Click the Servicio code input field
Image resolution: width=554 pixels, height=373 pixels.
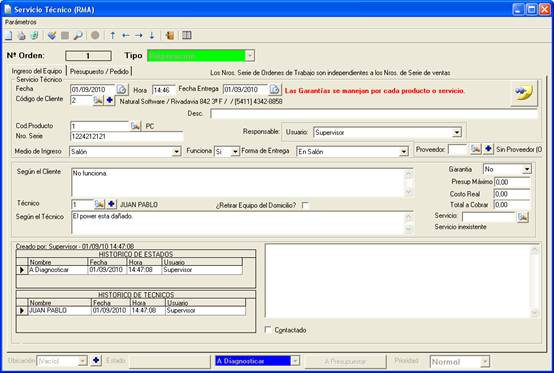tap(489, 217)
